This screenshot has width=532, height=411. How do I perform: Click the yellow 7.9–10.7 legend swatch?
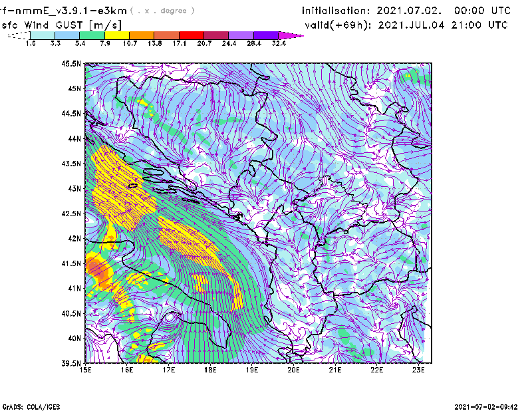117,35
